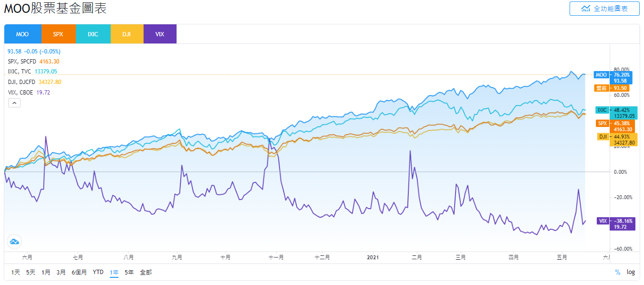The height and width of the screenshot is (285, 644).
Task: Set range to 6個月
Action: coord(79,272)
